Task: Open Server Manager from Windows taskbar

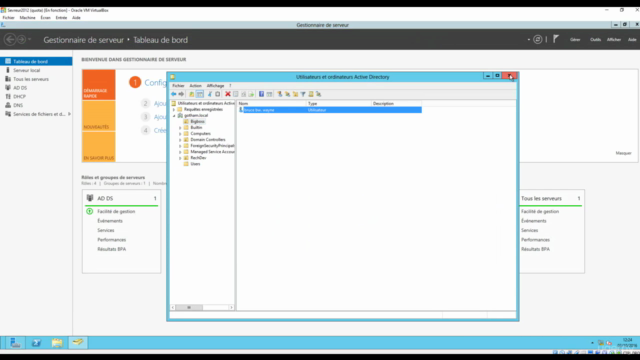Action: point(15,343)
